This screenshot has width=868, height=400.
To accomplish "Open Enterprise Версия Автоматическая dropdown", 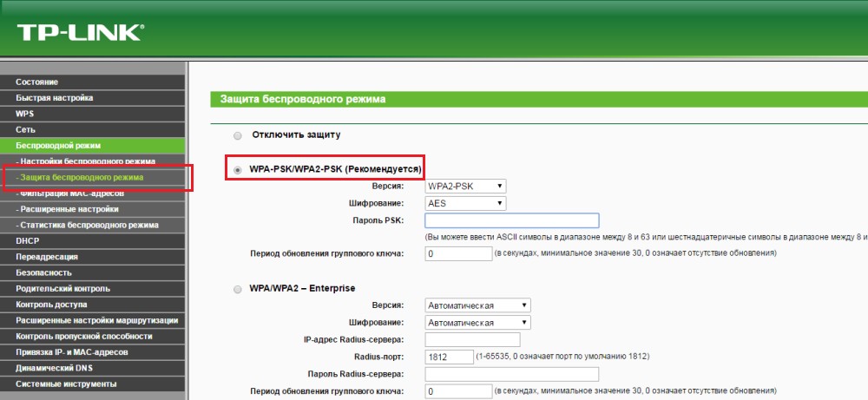I will click(x=477, y=305).
